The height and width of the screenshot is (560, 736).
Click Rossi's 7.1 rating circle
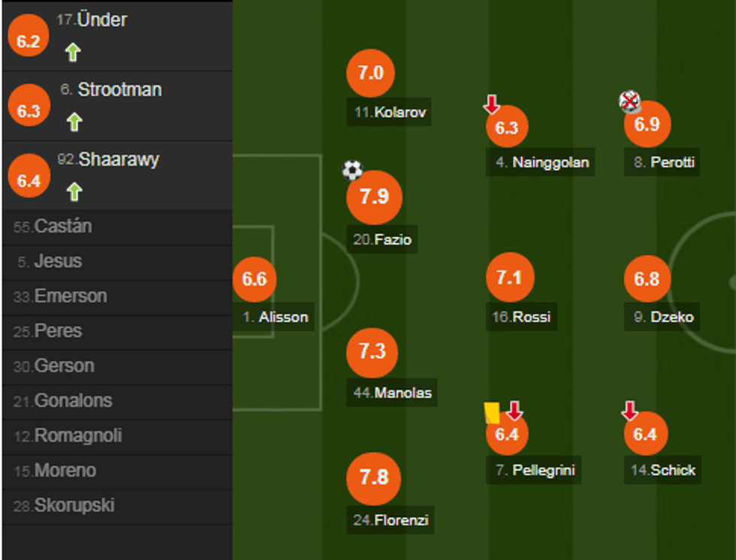(509, 278)
